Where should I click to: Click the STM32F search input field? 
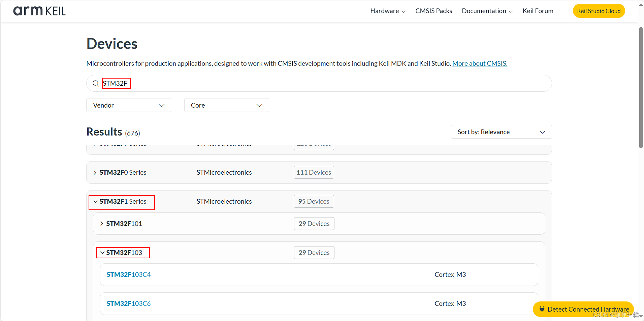coord(319,83)
